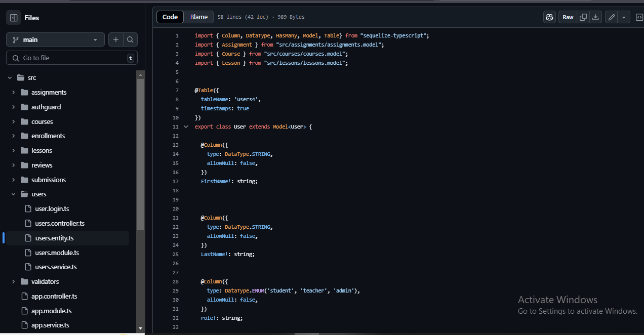644x335 pixels.
Task: Click the Raw button
Action: pyautogui.click(x=568, y=17)
